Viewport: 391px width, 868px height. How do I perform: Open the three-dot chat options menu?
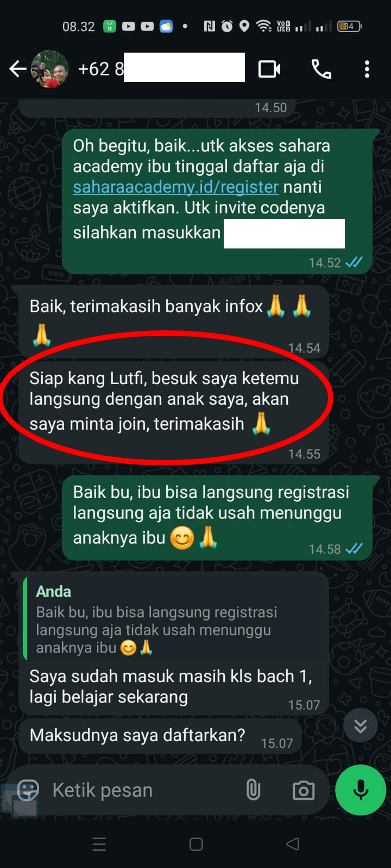pos(367,69)
